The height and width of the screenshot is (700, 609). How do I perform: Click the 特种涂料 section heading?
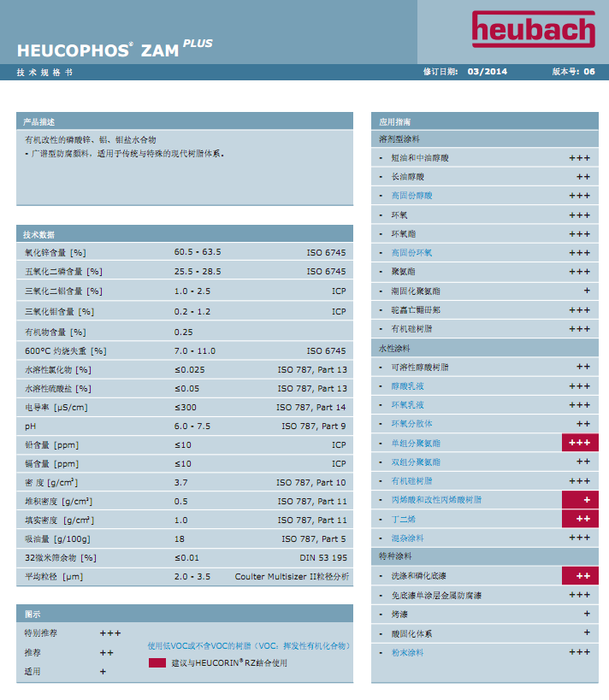tap(395, 556)
